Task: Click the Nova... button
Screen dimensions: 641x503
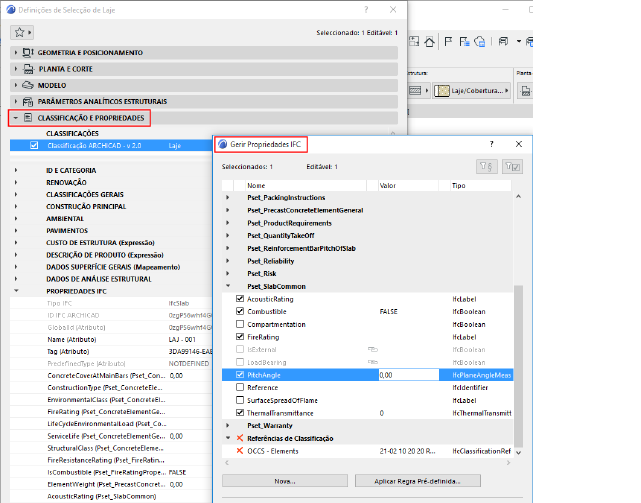Action: [285, 481]
